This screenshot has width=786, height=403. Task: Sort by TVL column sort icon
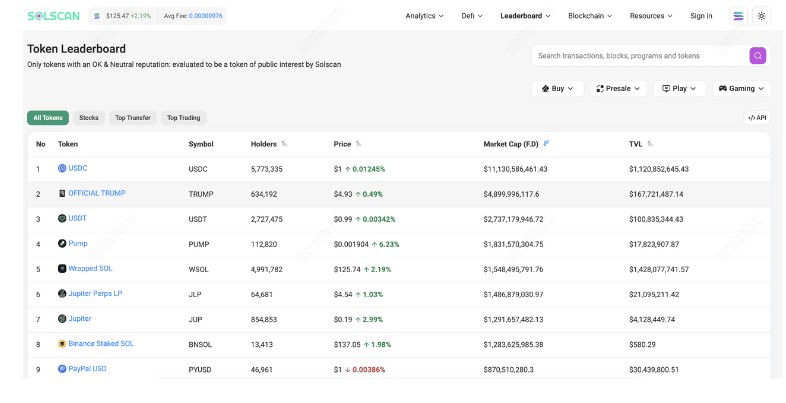[650, 144]
